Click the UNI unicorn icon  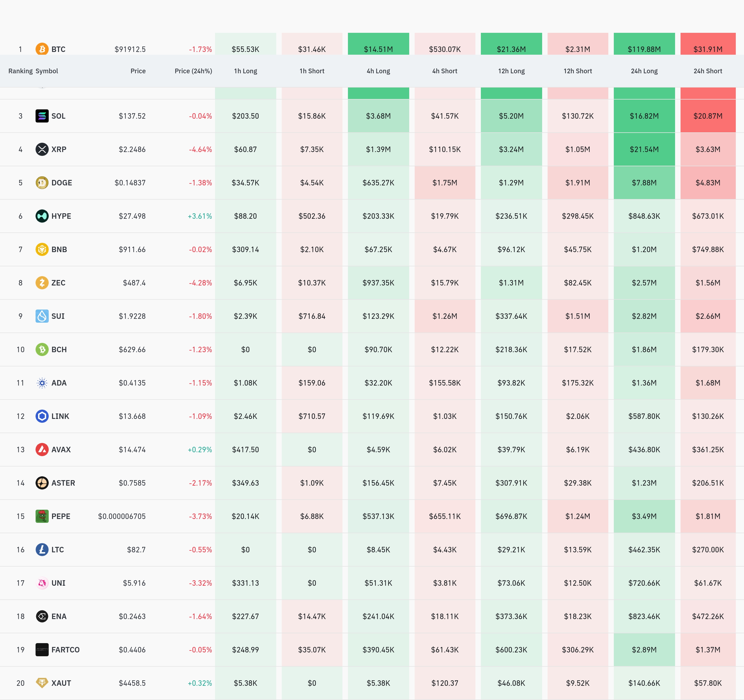[x=42, y=583]
